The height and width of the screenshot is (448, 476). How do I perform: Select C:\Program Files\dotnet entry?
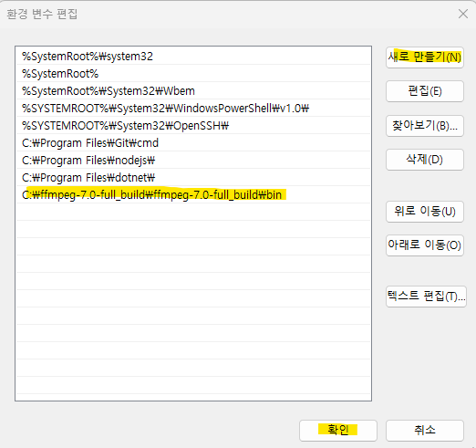tap(193, 178)
